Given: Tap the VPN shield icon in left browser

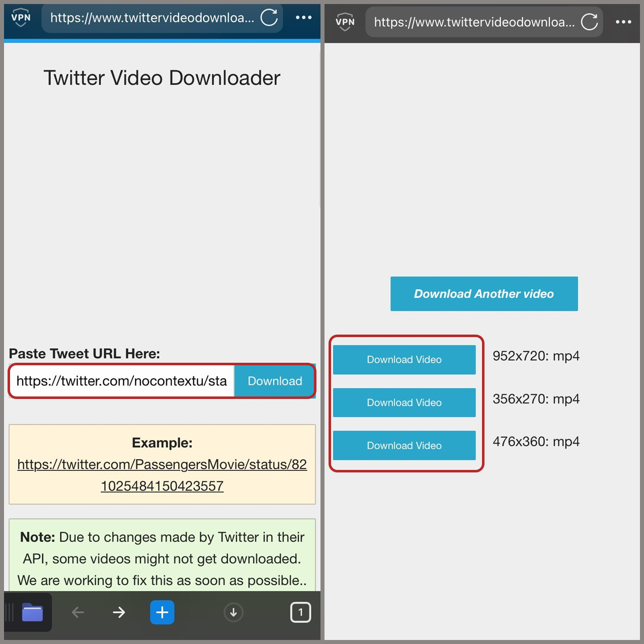Looking at the screenshot, I should tap(21, 18).
